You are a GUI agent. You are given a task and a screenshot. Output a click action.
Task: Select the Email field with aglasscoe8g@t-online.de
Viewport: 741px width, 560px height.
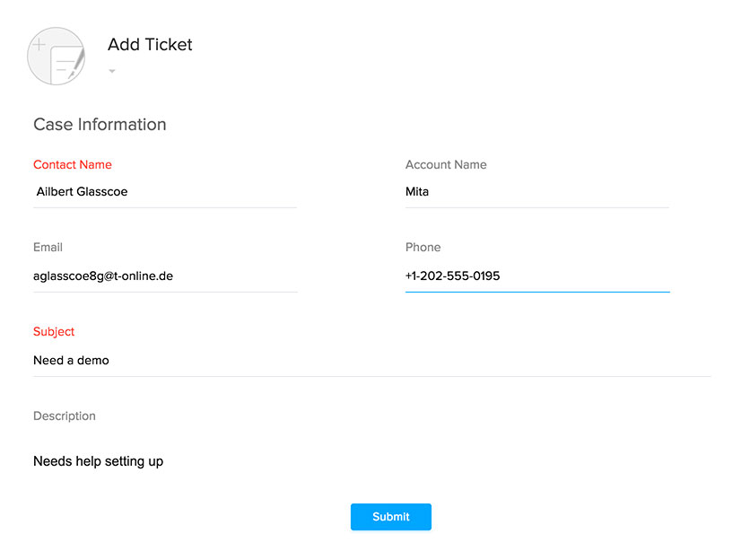pyautogui.click(x=165, y=276)
